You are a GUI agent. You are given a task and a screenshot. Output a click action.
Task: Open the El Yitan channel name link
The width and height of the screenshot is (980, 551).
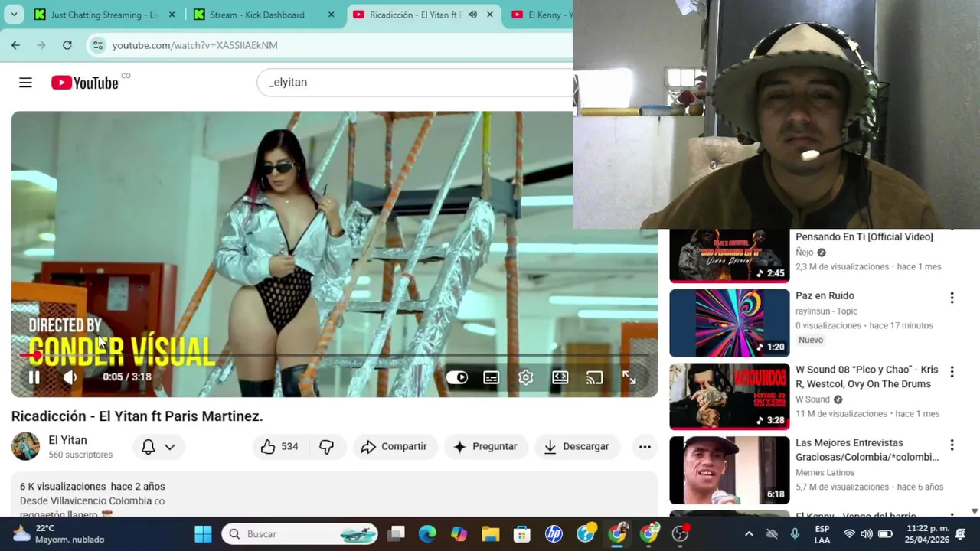(x=67, y=440)
